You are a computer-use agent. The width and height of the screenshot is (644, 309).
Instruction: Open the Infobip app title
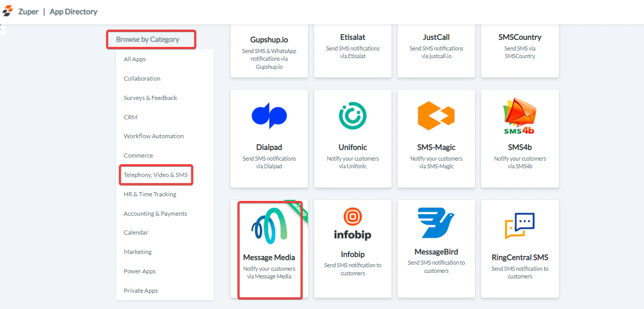click(x=353, y=254)
